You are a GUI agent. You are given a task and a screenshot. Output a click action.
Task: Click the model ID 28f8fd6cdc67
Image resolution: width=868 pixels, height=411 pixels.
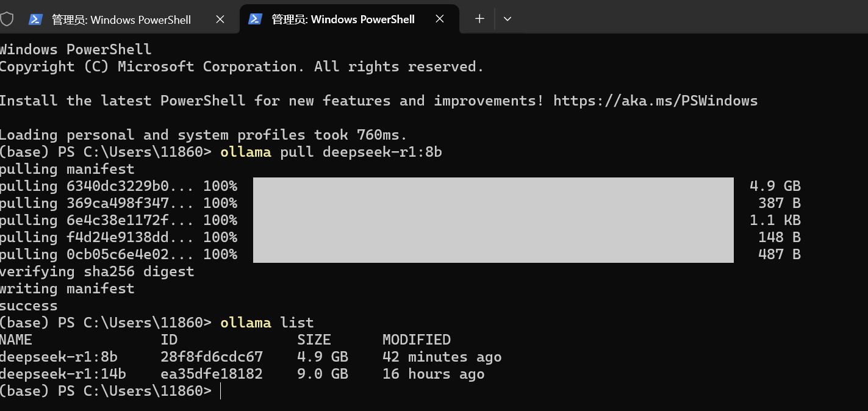pos(211,357)
